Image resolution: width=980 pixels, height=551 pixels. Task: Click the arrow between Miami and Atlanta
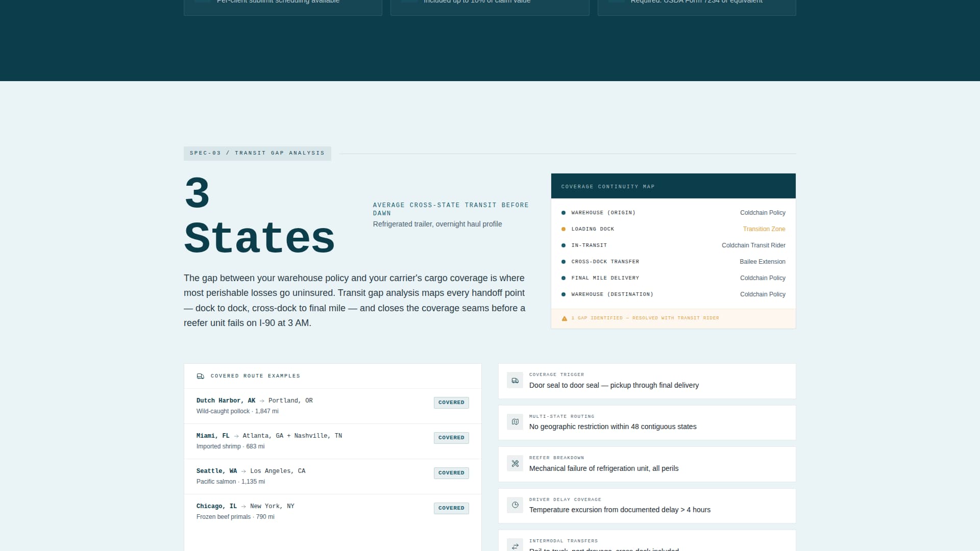(x=236, y=436)
